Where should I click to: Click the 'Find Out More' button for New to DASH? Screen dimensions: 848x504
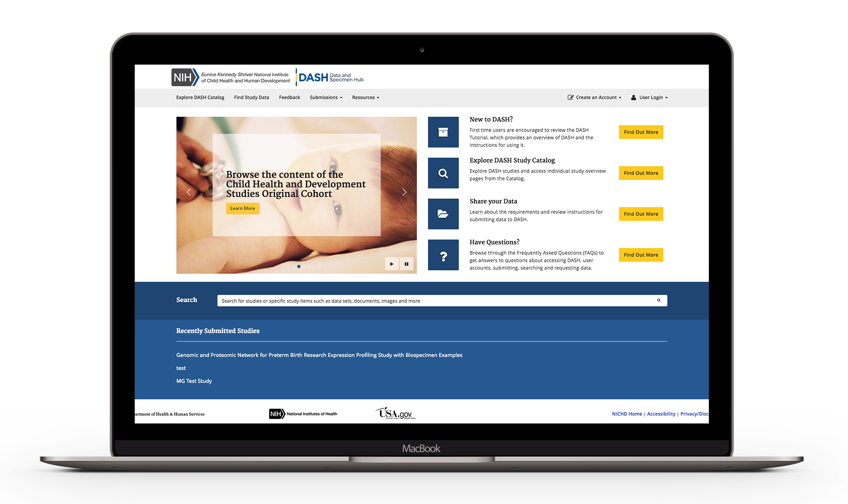641,132
